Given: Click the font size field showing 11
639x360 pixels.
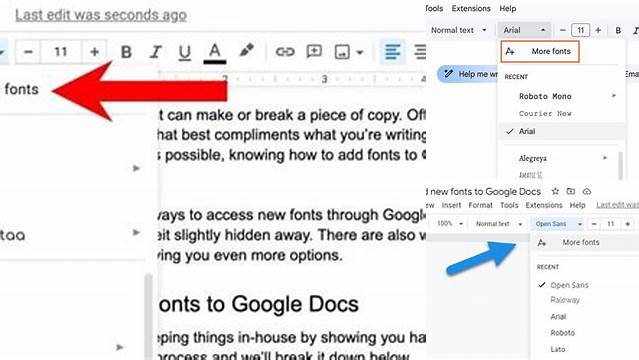Looking at the screenshot, I should click(x=61, y=52).
